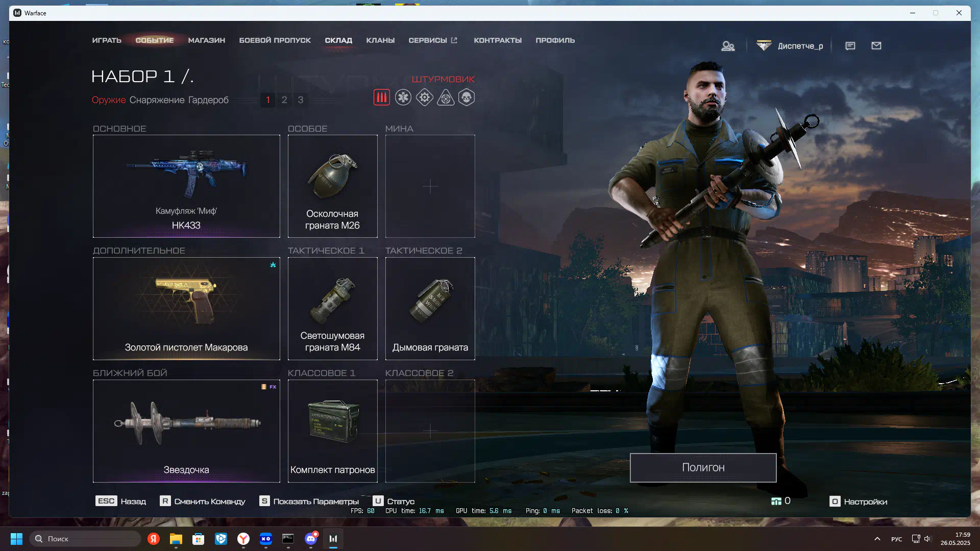The width and height of the screenshot is (980, 551).
Task: Go to the Профиль page
Action: pyautogui.click(x=555, y=40)
